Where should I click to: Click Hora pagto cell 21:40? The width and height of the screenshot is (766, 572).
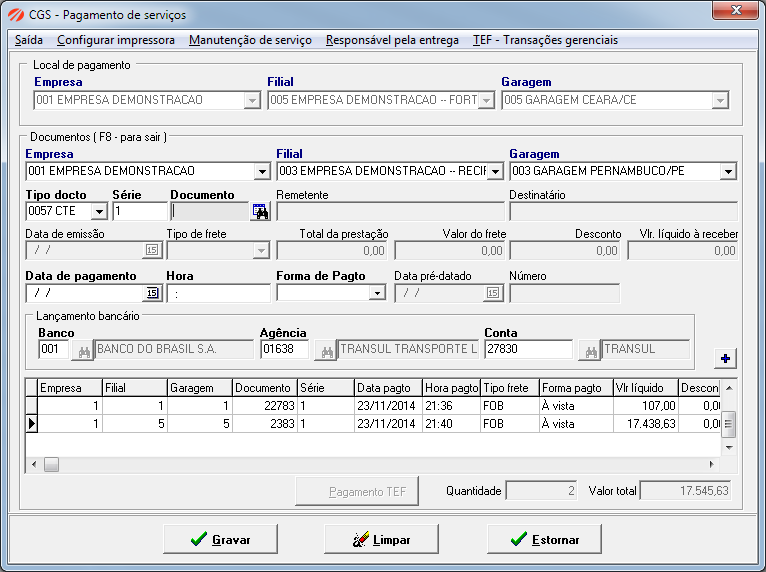coord(452,424)
